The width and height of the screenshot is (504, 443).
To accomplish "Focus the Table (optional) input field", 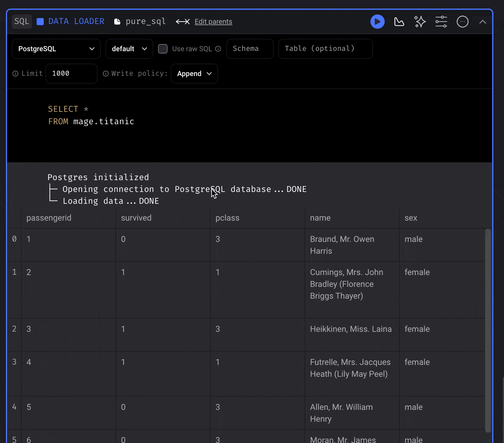I will (x=326, y=49).
